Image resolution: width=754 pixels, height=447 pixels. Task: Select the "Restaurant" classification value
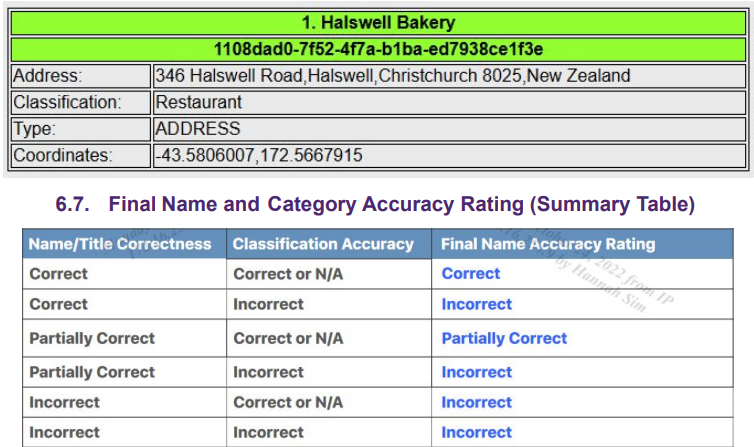(199, 102)
